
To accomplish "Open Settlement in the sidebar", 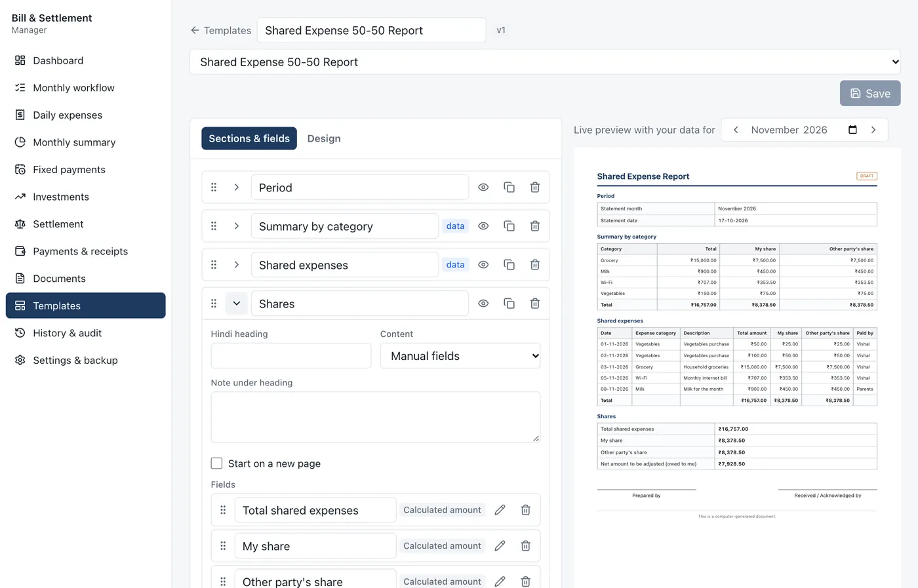I will coord(86,224).
